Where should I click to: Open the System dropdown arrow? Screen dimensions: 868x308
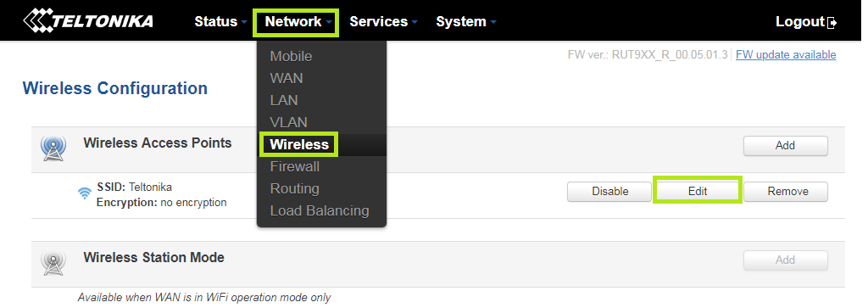click(x=492, y=22)
